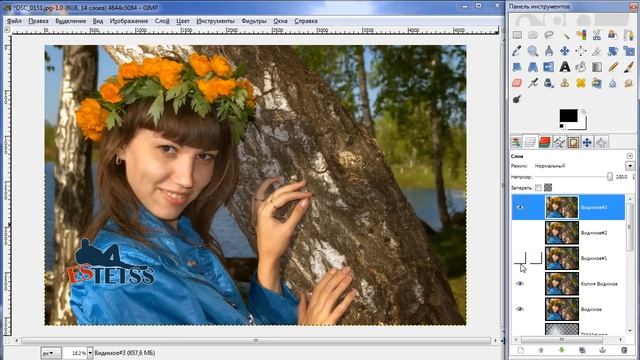Select the Flip tool

coord(549,67)
